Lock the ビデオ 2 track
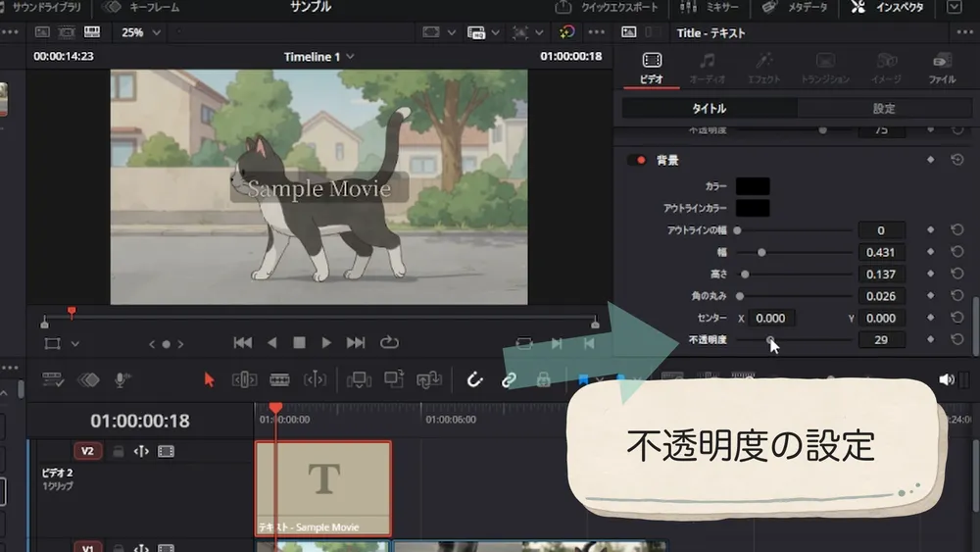This screenshot has height=552, width=980. click(x=118, y=451)
